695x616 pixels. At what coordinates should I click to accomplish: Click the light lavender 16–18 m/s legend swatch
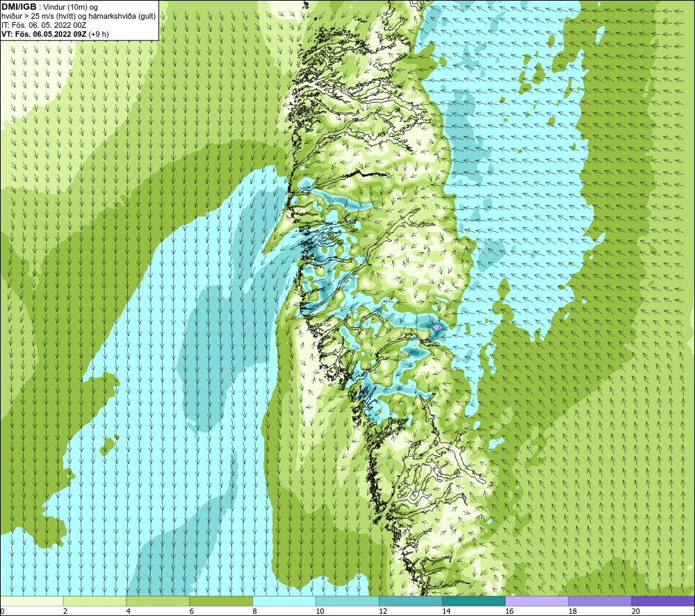pyautogui.click(x=537, y=601)
